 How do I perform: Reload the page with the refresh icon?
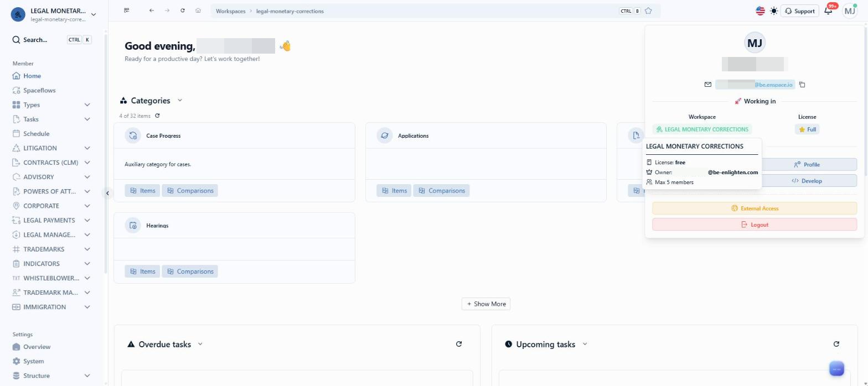point(182,11)
